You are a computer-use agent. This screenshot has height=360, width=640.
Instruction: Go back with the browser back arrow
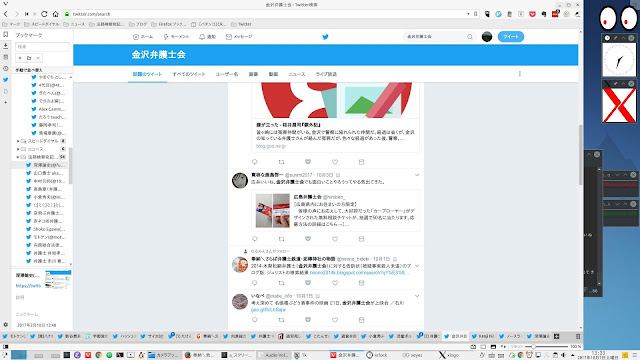tap(6, 14)
